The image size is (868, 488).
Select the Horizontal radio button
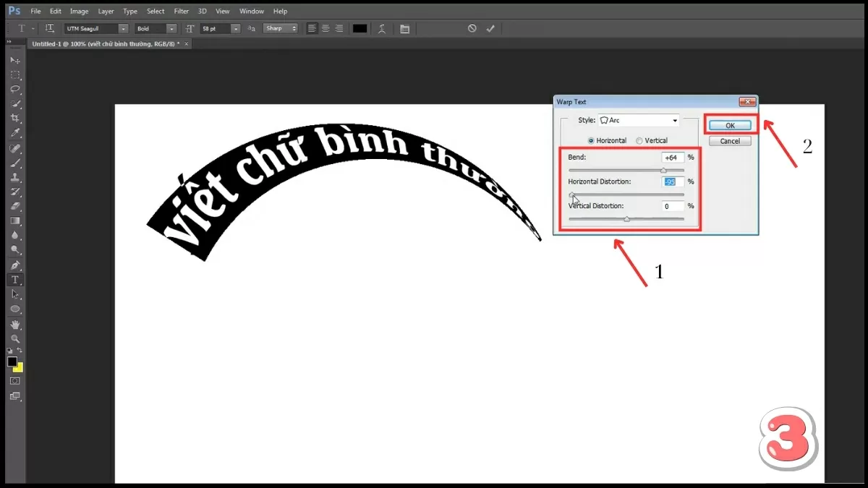[x=591, y=140]
